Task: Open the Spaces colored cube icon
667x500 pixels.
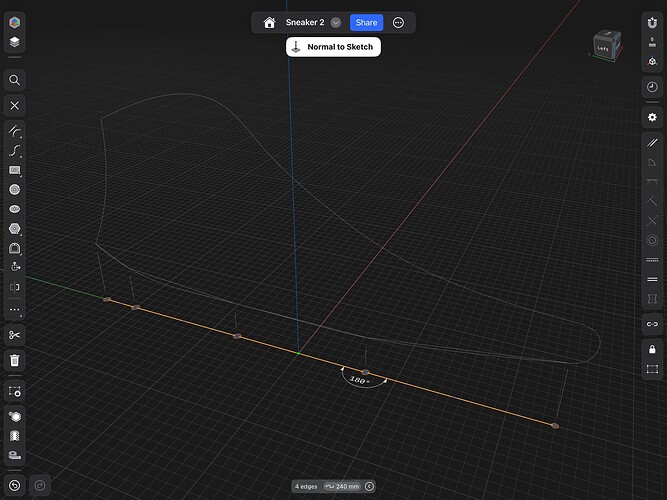Action: tap(14, 22)
